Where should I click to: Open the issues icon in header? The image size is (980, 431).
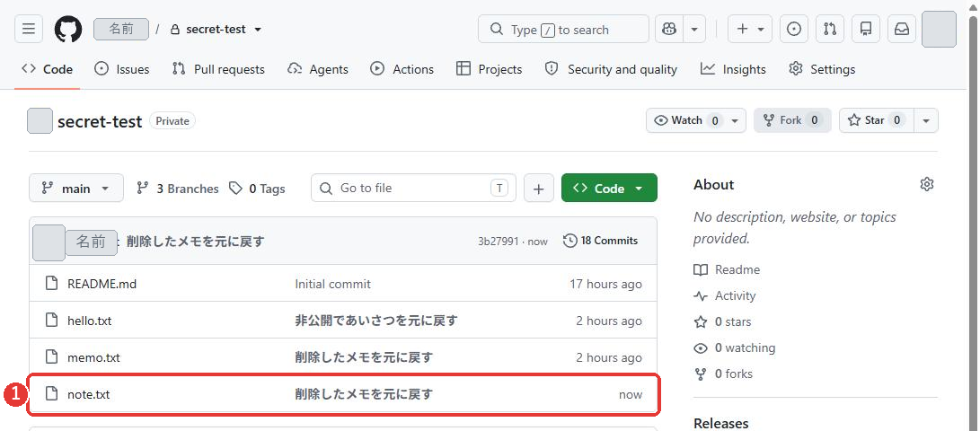(794, 30)
